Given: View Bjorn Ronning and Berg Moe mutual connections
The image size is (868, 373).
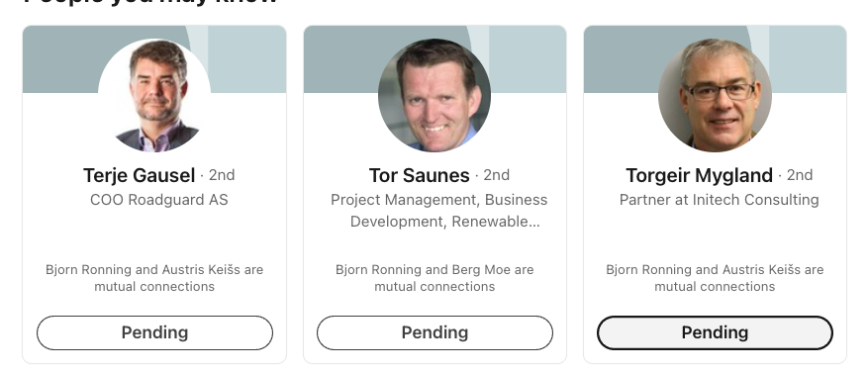Looking at the screenshot, I should tap(434, 278).
